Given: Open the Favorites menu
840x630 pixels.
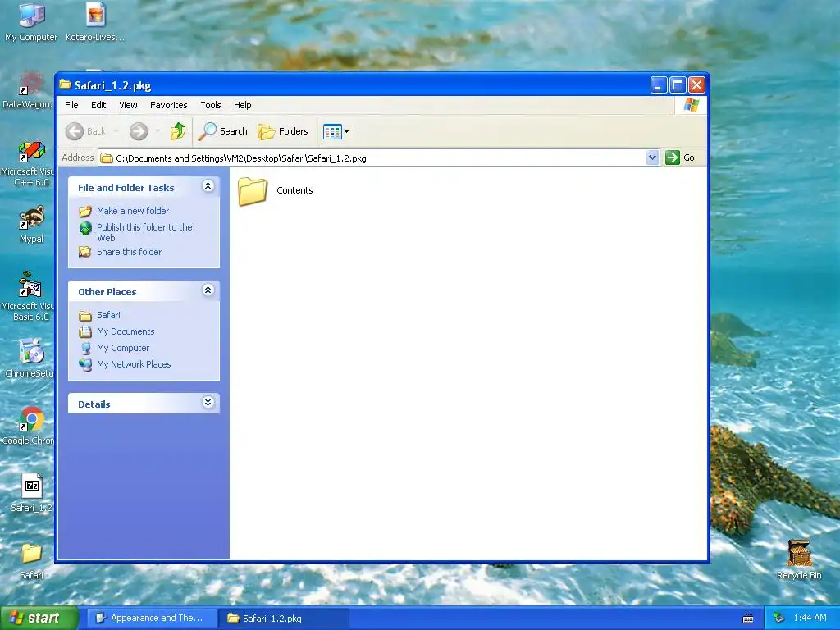Looking at the screenshot, I should click(169, 105).
